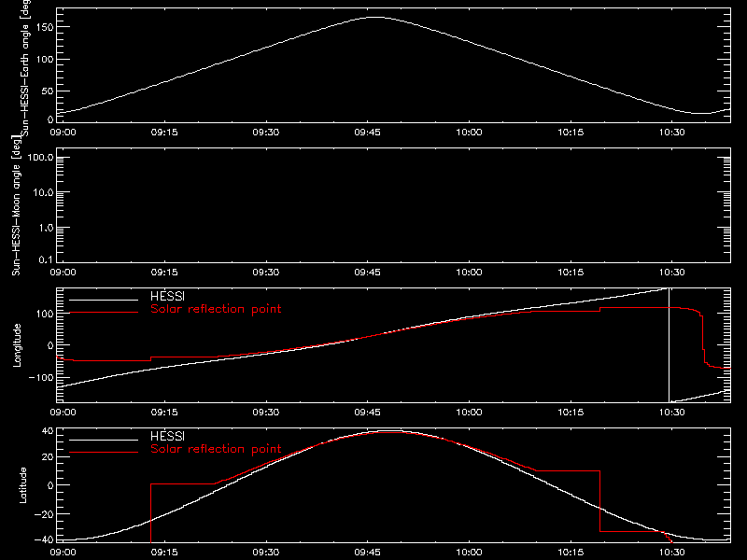Click the 0 tick on Longitude plot
Viewport: 747px width, 560px height.
coord(50,345)
